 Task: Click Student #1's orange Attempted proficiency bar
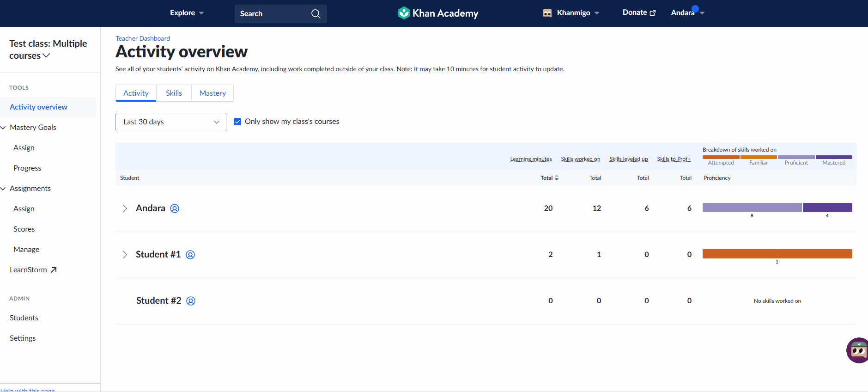pos(777,254)
